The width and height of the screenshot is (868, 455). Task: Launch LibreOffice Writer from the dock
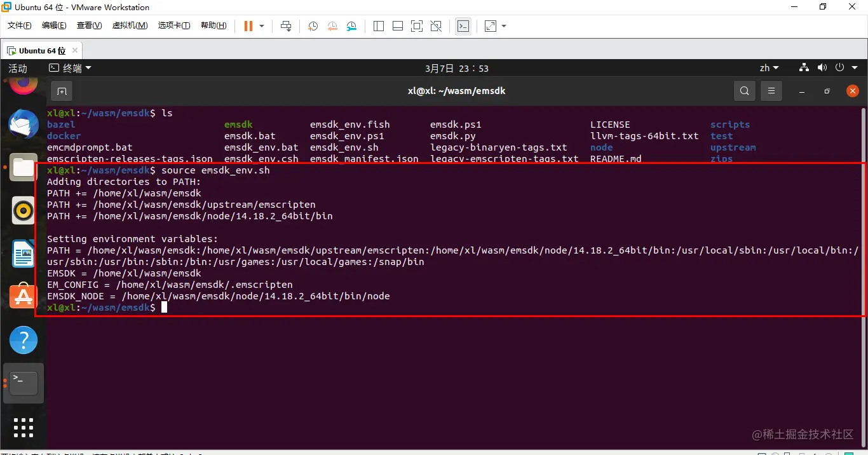click(x=24, y=254)
